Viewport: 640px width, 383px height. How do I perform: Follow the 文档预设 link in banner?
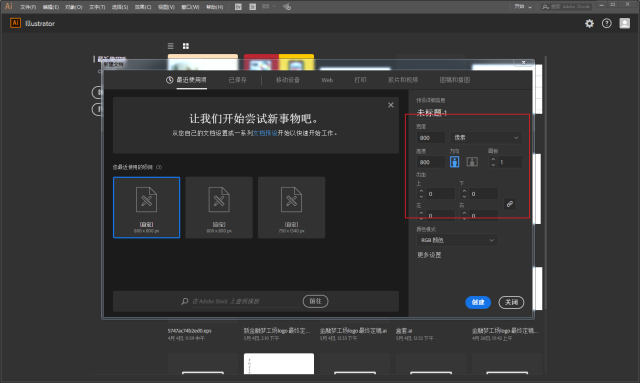tap(265, 133)
